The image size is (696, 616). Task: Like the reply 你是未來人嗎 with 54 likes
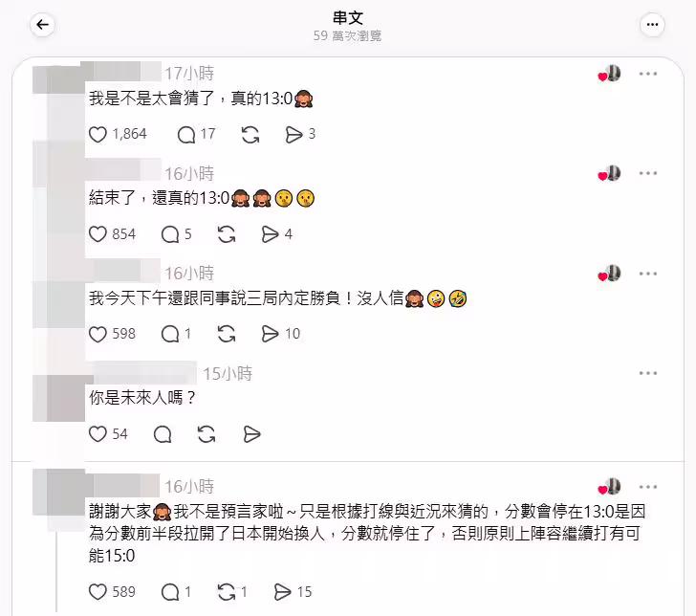pos(98,434)
